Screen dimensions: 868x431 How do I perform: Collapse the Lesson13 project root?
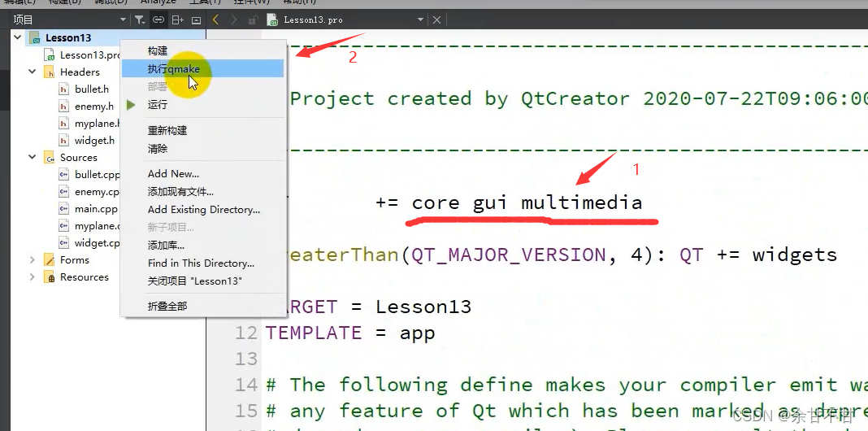pos(18,37)
